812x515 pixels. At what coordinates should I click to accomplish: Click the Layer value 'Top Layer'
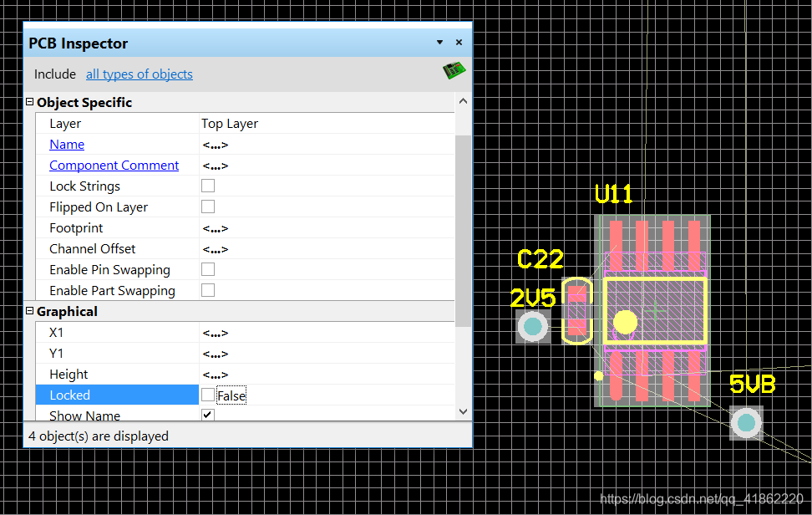(230, 124)
